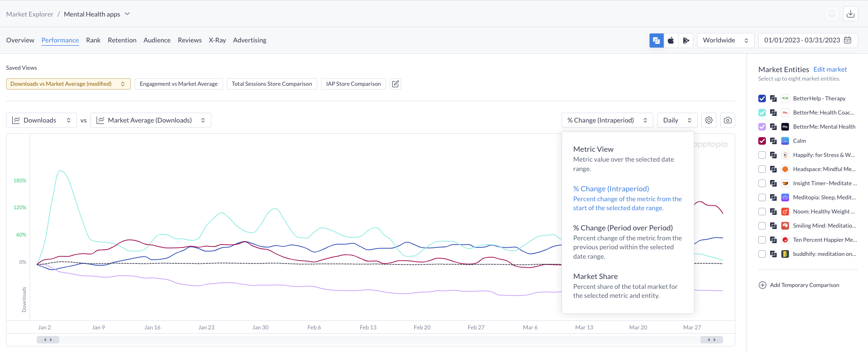Click the download export icon

(850, 14)
